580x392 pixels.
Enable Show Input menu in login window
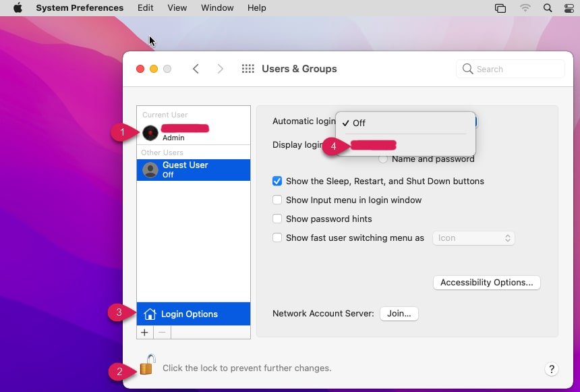pyautogui.click(x=277, y=200)
